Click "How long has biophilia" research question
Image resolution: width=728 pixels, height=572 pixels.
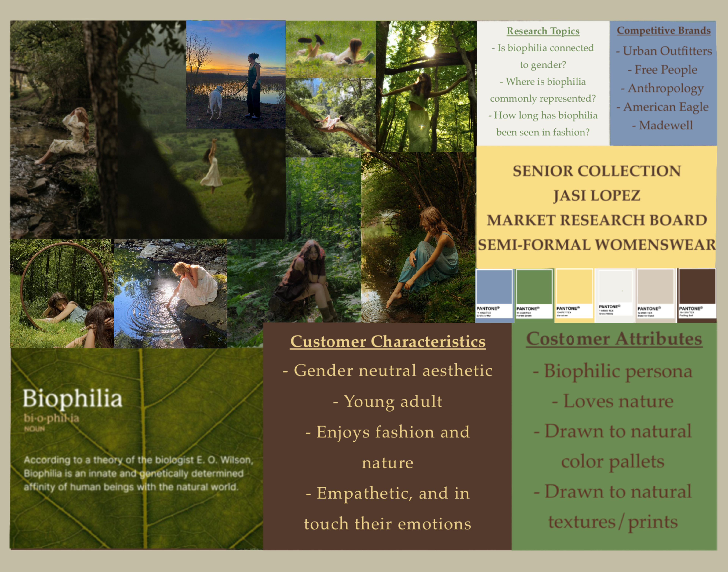pos(543,115)
